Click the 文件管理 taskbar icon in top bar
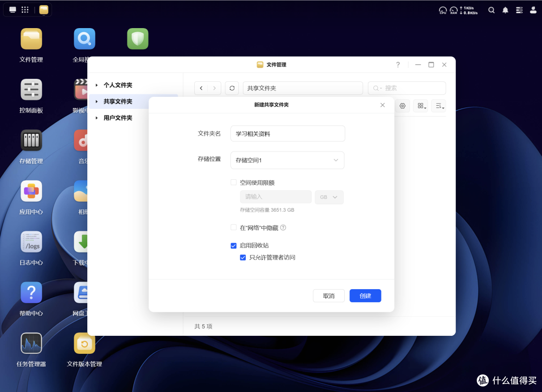Viewport: 542px width, 392px height. (x=44, y=10)
